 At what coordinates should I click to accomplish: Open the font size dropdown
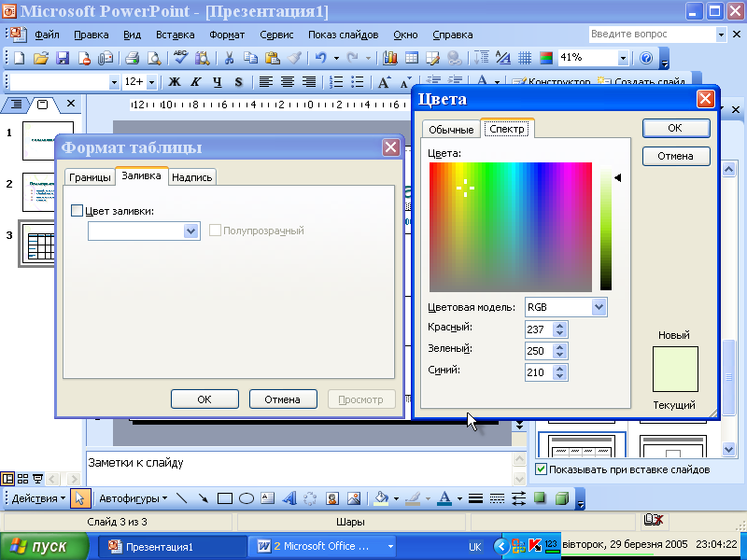point(151,82)
